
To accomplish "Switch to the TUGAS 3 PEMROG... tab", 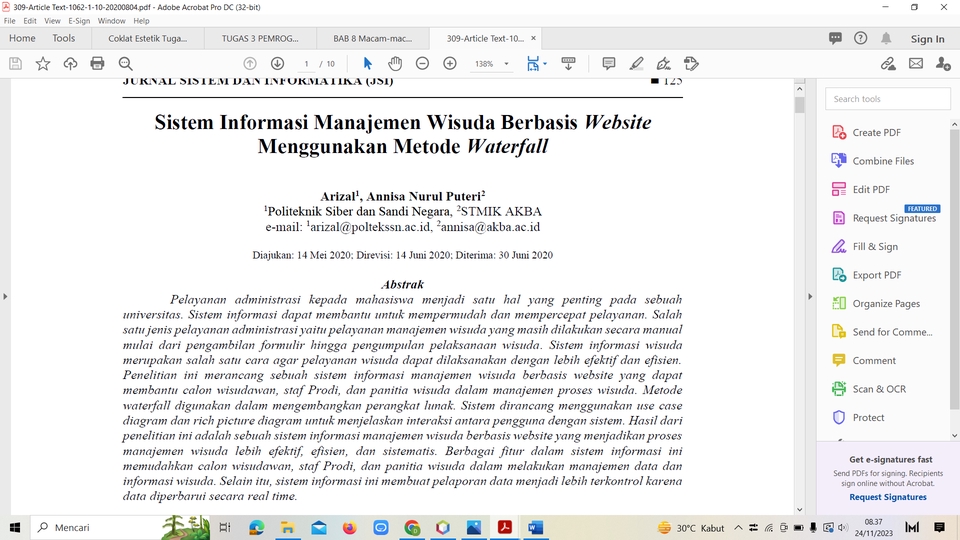I will click(260, 38).
